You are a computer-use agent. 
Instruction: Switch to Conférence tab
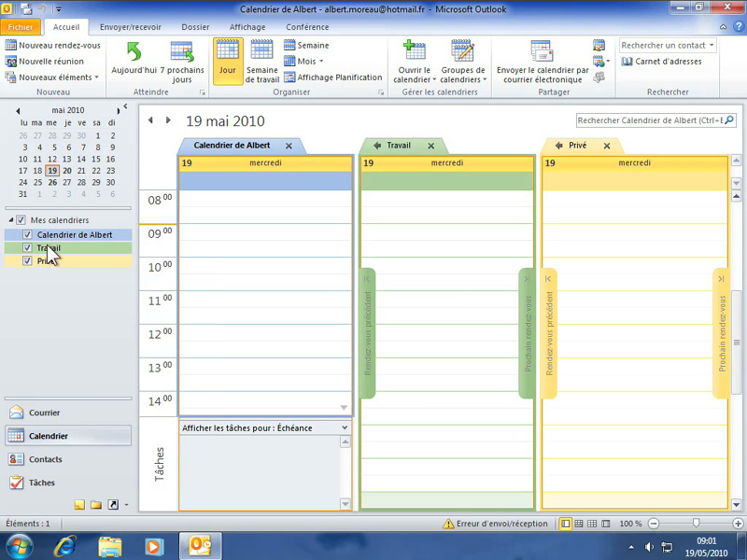pyautogui.click(x=307, y=27)
